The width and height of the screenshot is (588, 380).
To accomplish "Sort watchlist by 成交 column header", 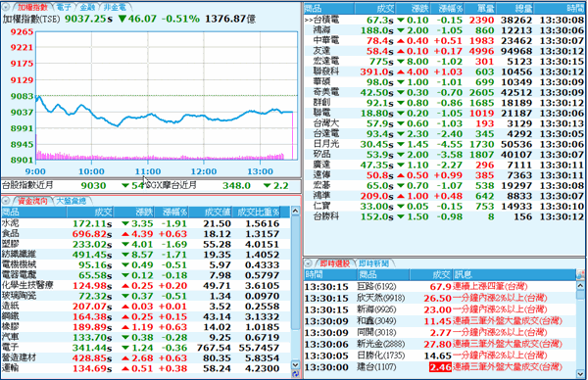I will (375, 9).
